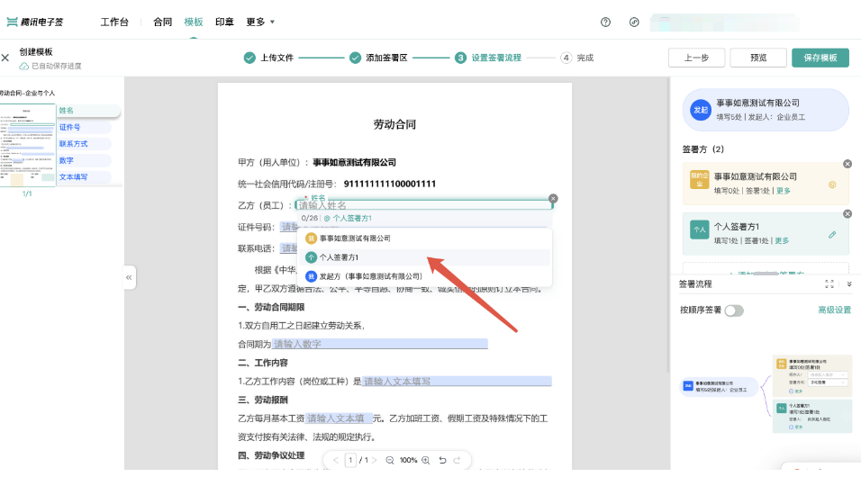This screenshot has width=861, height=504.
Task: Go to next page arrow
Action: click(374, 460)
